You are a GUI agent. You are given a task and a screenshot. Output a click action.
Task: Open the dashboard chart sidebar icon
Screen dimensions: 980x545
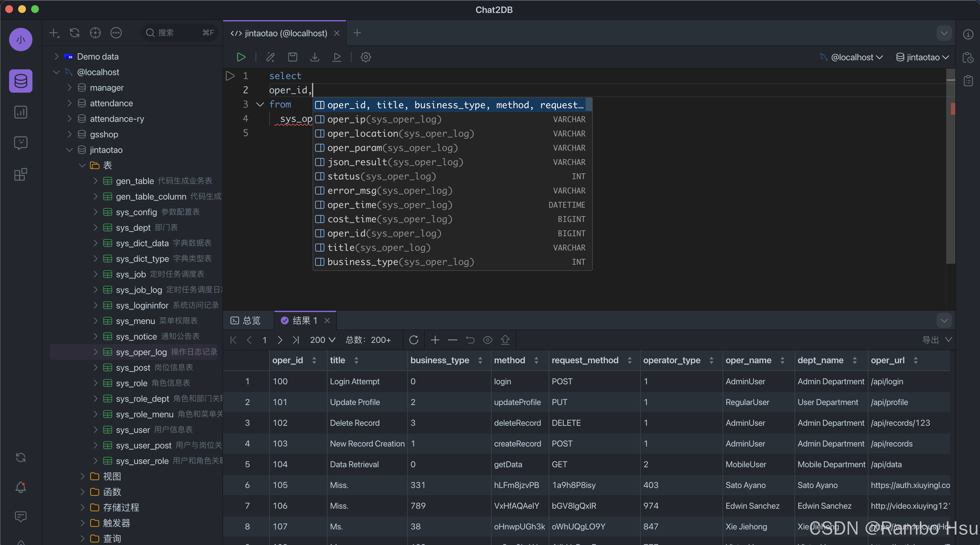tap(20, 112)
